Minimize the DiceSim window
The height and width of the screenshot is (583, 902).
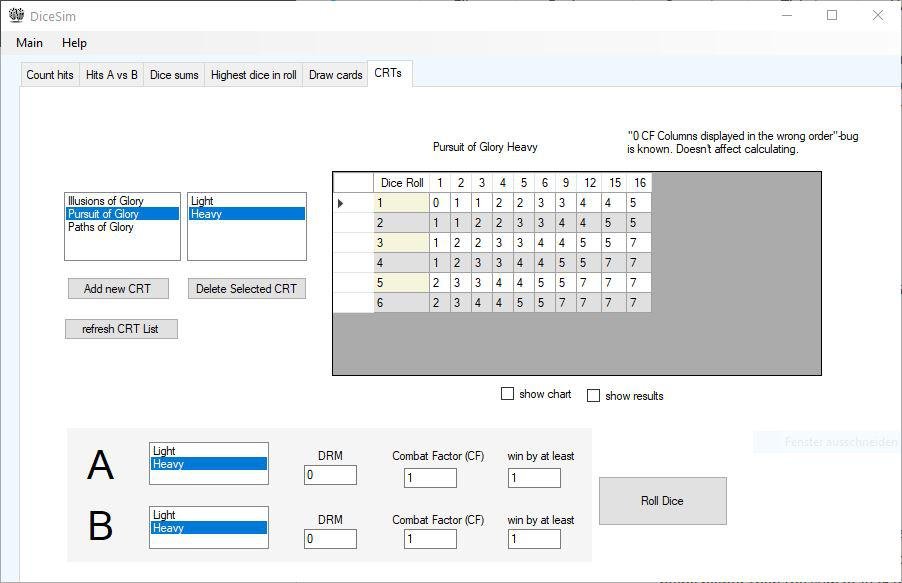click(787, 16)
